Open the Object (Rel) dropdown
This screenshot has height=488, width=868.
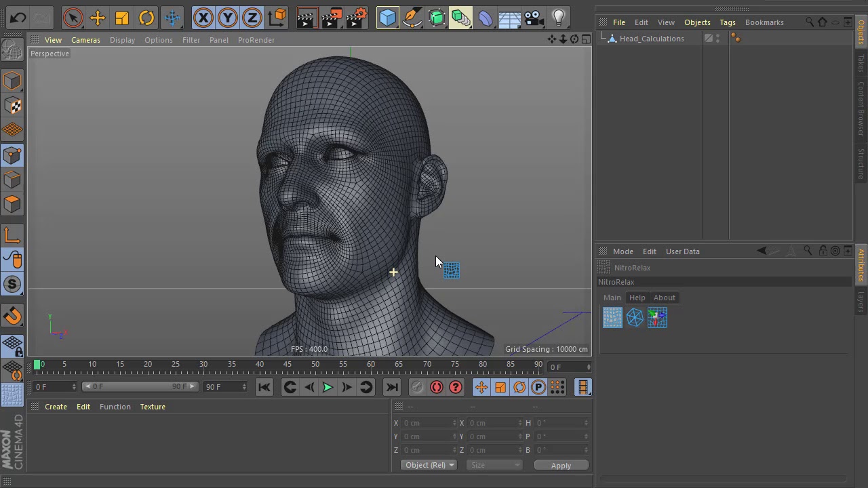point(428,465)
